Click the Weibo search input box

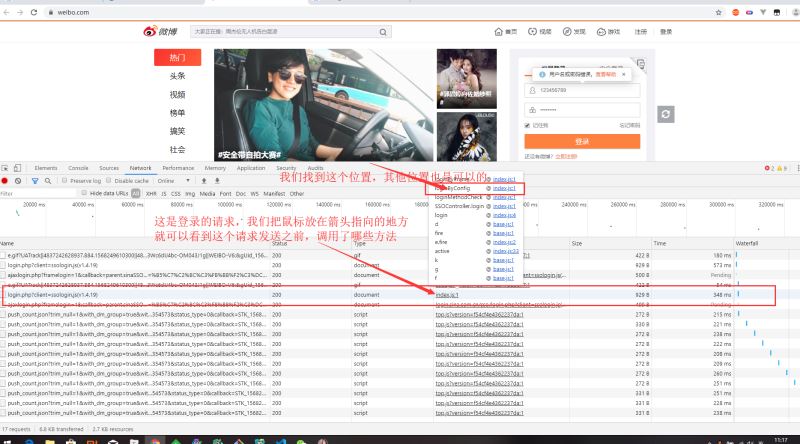(x=284, y=32)
